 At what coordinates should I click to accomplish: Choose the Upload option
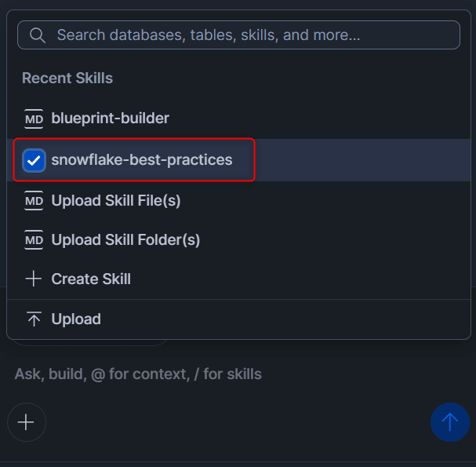click(x=76, y=319)
